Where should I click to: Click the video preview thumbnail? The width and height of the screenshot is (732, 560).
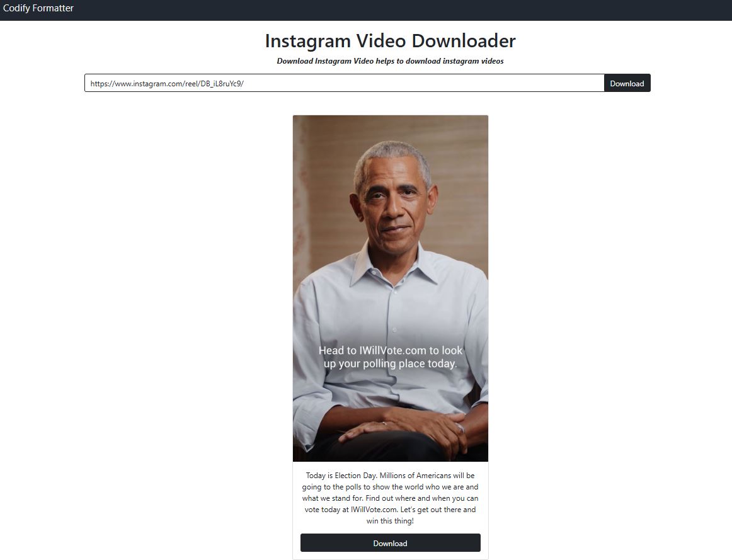[x=391, y=289]
